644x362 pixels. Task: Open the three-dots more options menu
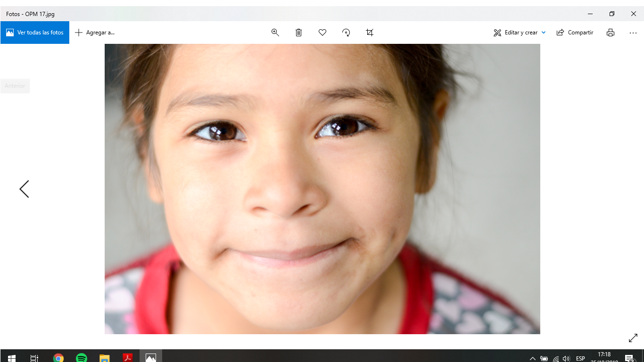point(633,33)
